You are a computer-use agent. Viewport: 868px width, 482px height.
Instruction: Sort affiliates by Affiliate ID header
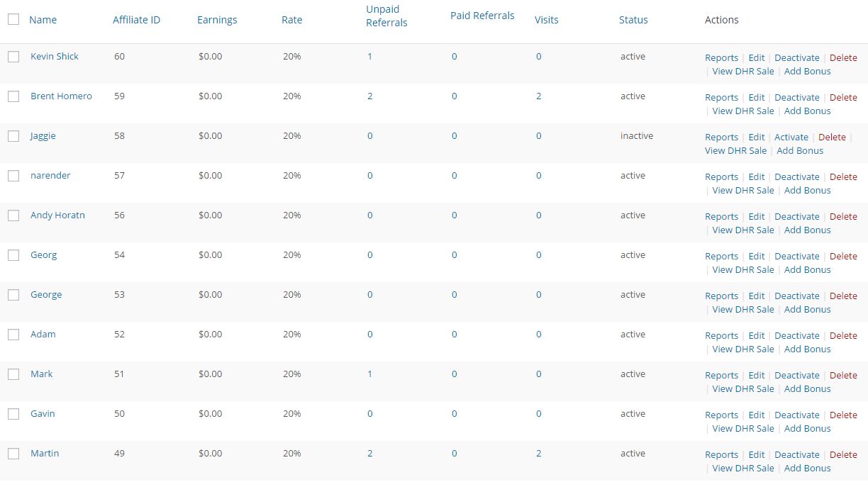[x=136, y=20]
